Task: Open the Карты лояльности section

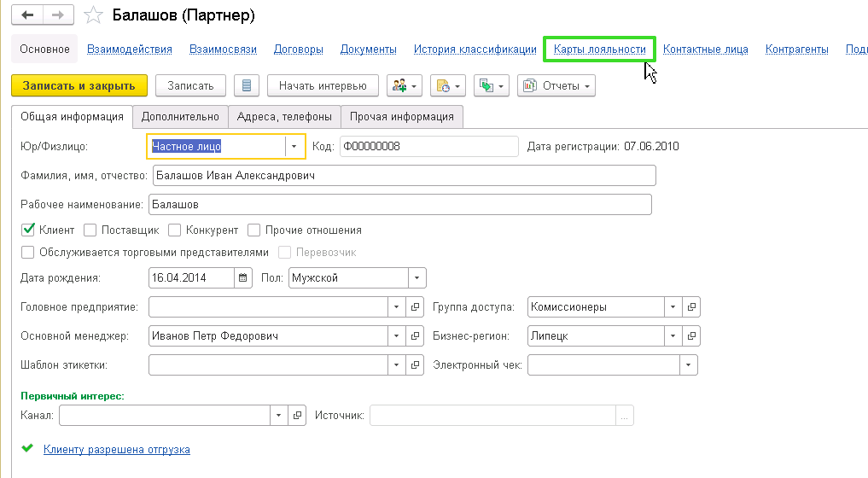Action: point(599,50)
